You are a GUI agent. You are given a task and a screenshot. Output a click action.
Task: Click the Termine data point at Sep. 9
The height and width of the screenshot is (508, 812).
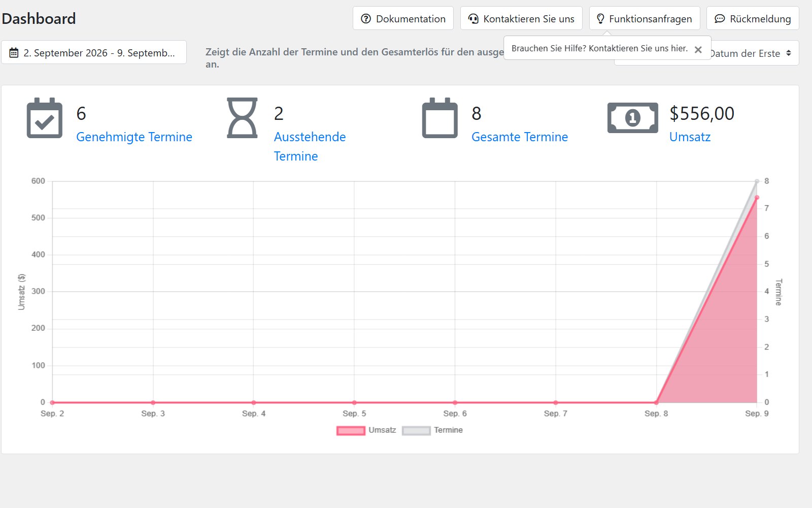(757, 181)
